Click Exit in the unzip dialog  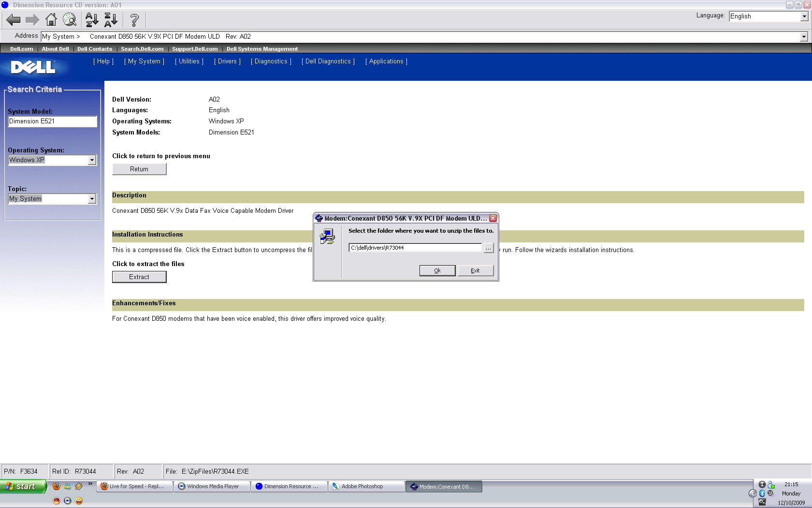476,270
